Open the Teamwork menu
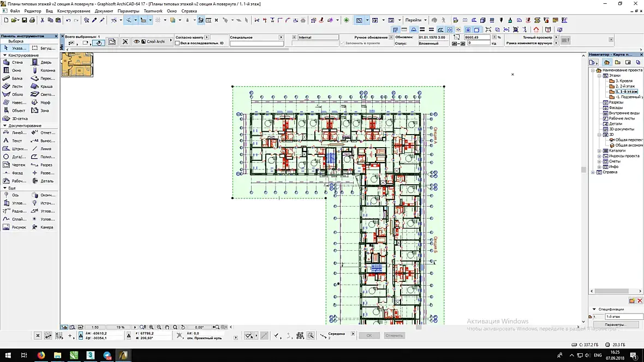 click(153, 11)
